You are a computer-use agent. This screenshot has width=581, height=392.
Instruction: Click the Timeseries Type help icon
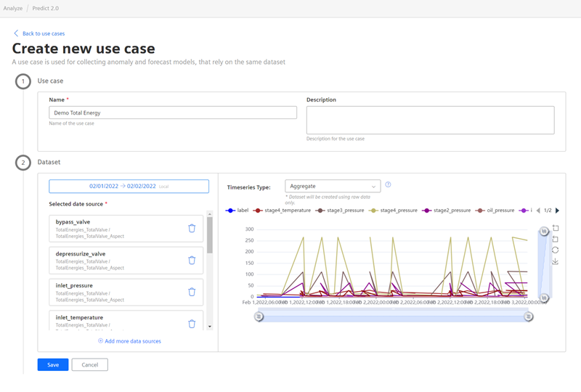tap(389, 185)
